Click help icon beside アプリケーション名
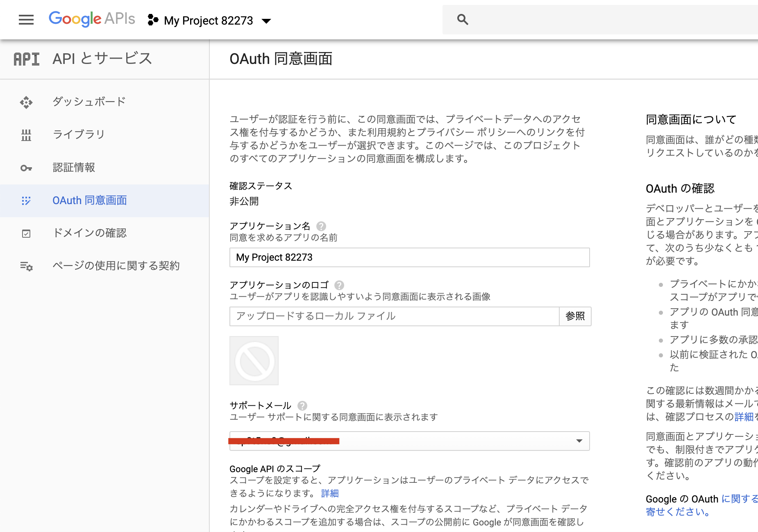This screenshot has height=532, width=758. 321,225
